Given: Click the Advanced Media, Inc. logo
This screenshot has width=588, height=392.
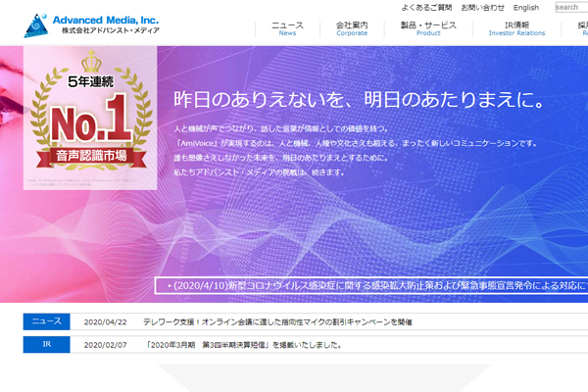Looking at the screenshot, I should pos(92,25).
